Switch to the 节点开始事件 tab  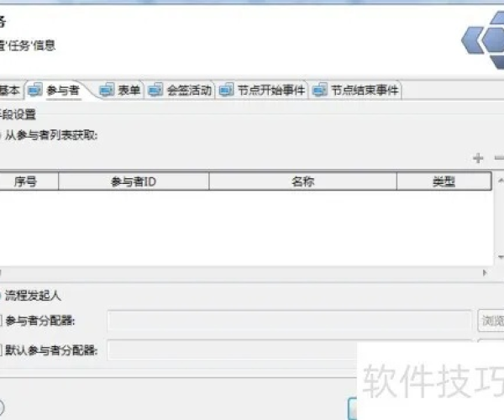[261, 90]
